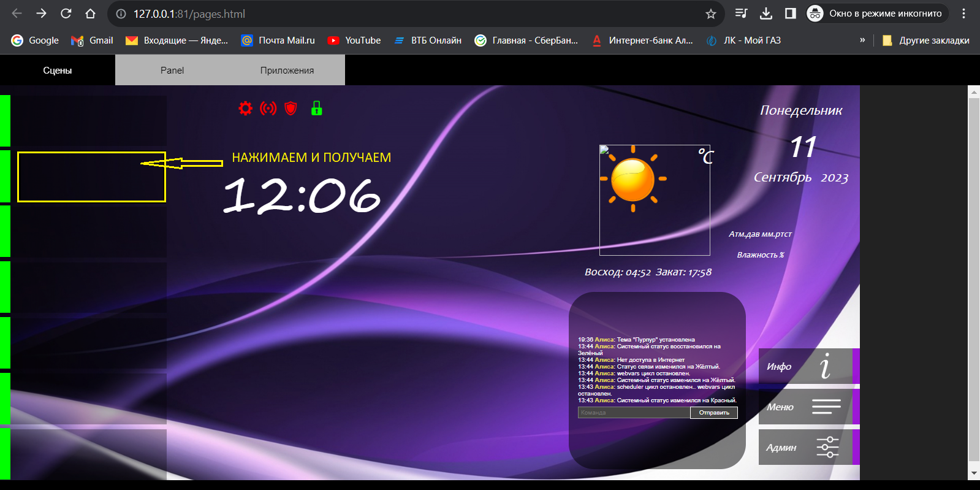This screenshot has height=490, width=980.
Task: Click the red wireless signal status icon
Action: coord(268,109)
